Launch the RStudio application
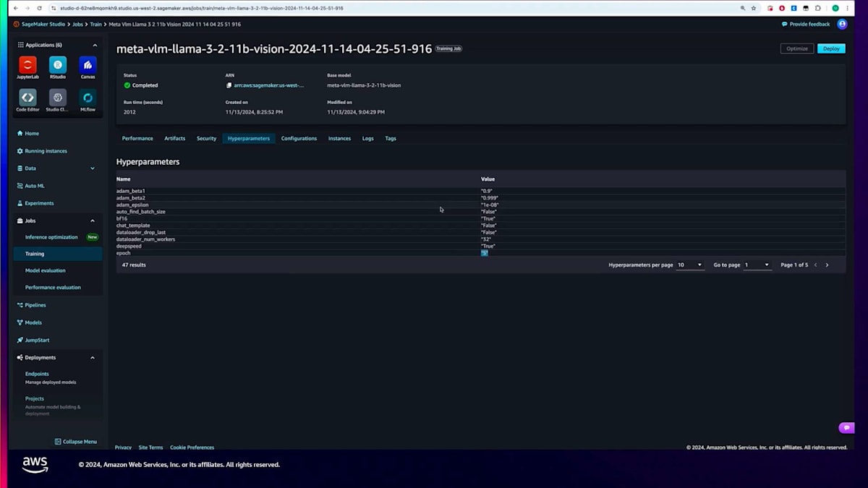The image size is (868, 488). 58,65
